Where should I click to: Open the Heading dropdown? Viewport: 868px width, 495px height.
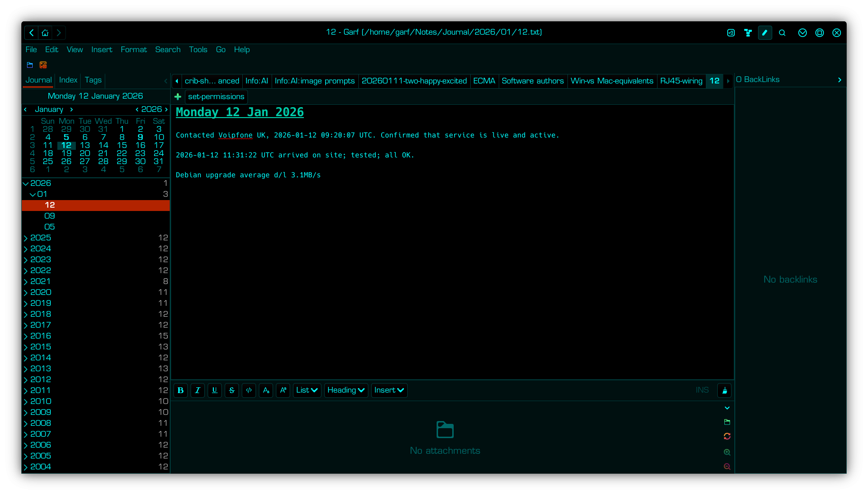coord(346,390)
